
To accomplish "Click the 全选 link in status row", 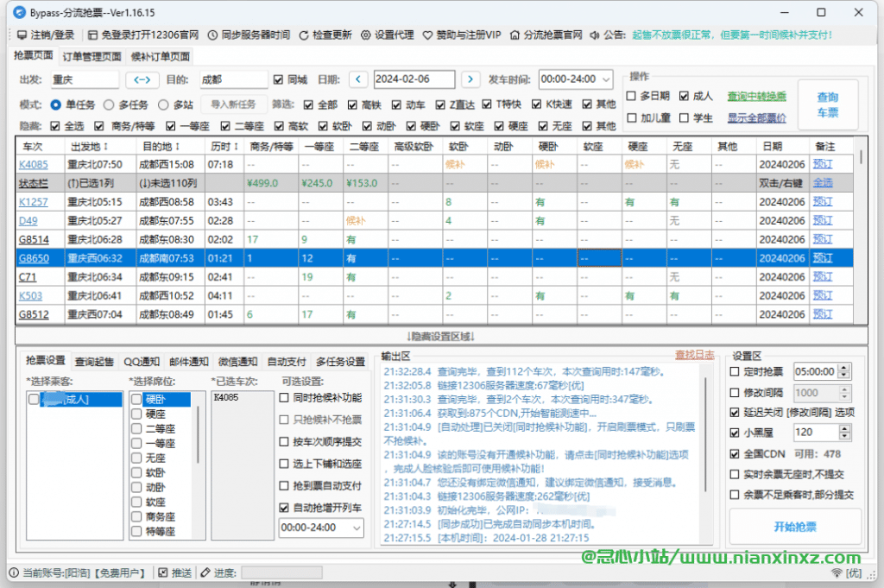I will coord(823,183).
